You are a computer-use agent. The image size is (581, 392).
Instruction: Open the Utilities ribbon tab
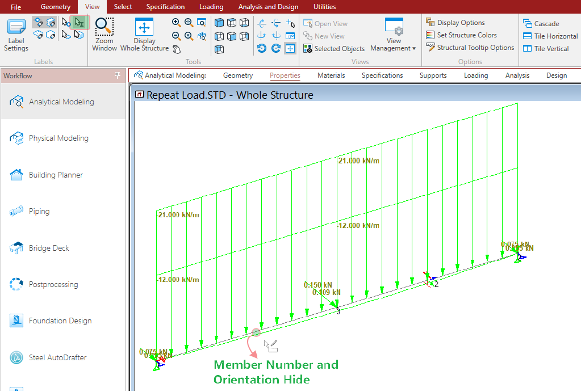(x=325, y=7)
